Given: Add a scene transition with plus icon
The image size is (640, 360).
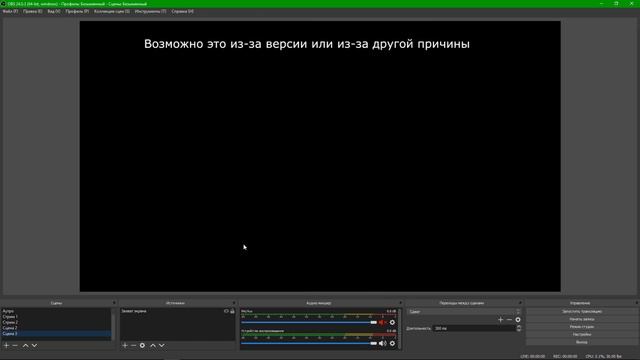Looking at the screenshot, I should tap(500, 320).
